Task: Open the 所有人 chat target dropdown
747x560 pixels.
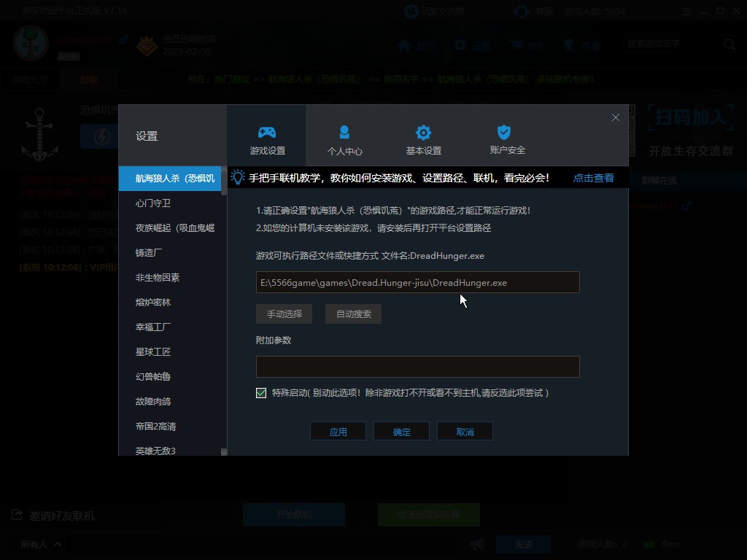Action: (x=41, y=544)
